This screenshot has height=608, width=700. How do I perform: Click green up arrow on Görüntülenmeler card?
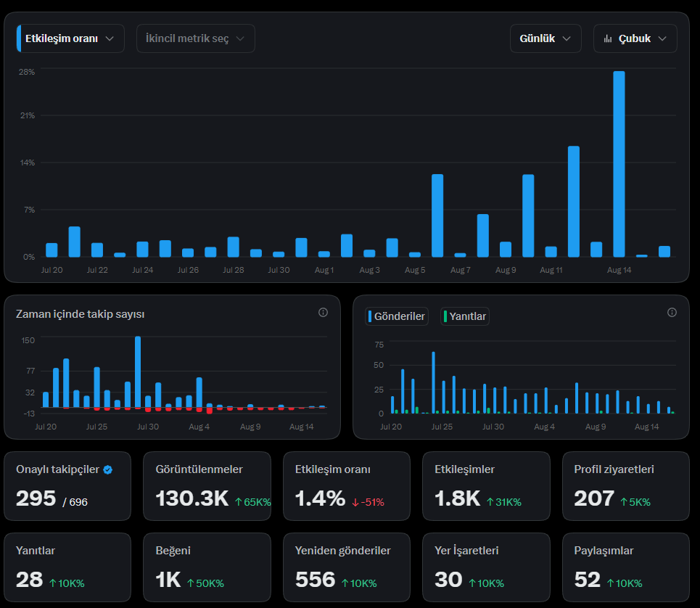pyautogui.click(x=239, y=502)
